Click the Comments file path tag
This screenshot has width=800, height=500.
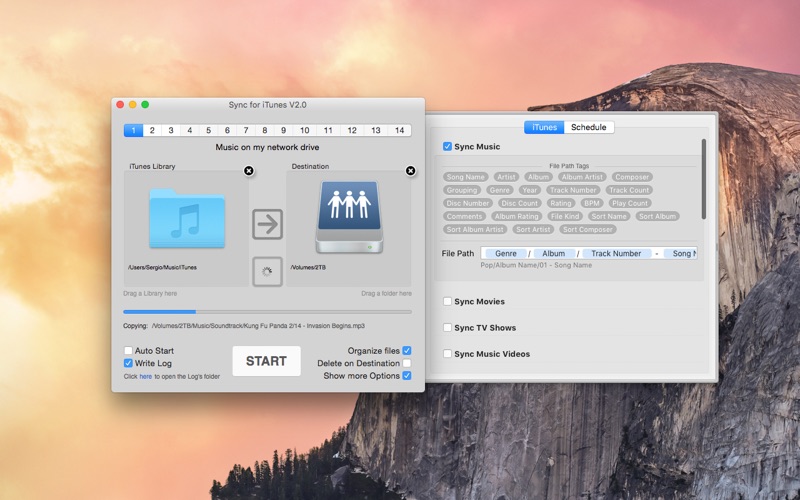[464, 216]
